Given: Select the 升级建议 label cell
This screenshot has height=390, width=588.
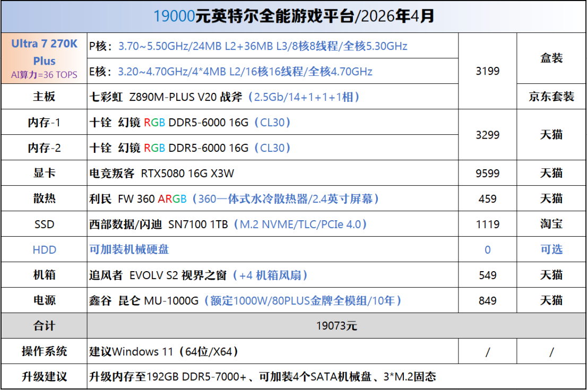Looking at the screenshot, I should 44,377.
